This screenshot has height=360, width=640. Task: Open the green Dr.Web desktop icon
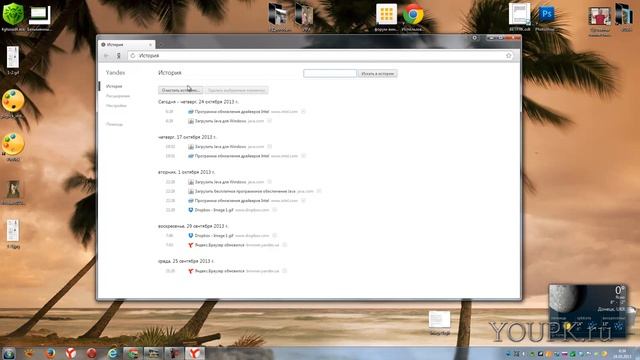pos(13,16)
